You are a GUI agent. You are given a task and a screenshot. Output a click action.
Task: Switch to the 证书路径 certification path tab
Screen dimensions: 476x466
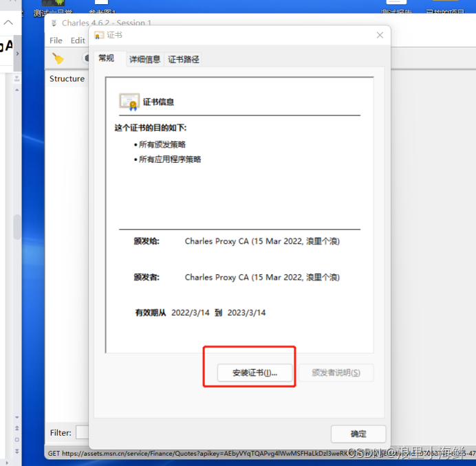184,59
